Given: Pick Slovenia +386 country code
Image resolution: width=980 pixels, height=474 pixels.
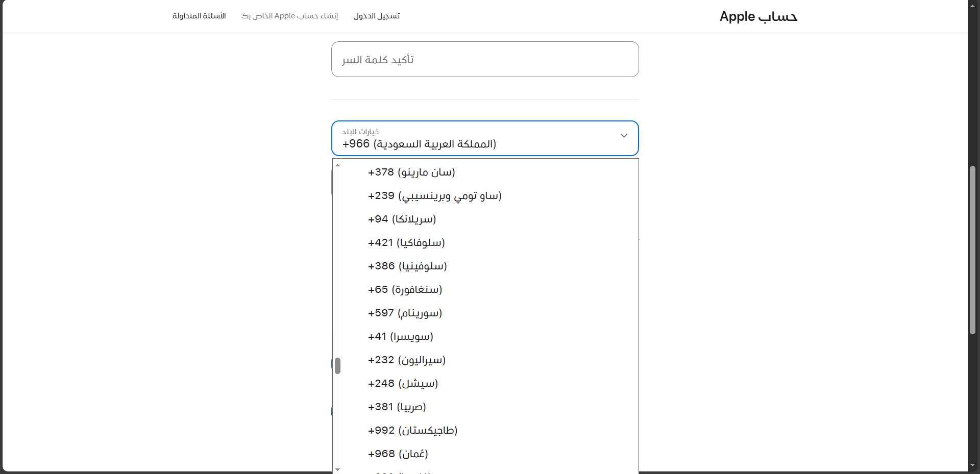Looking at the screenshot, I should pyautogui.click(x=407, y=266).
